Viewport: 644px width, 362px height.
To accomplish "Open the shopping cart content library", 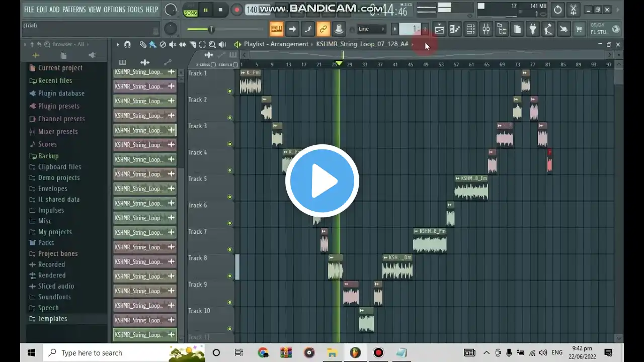I will coord(579,29).
